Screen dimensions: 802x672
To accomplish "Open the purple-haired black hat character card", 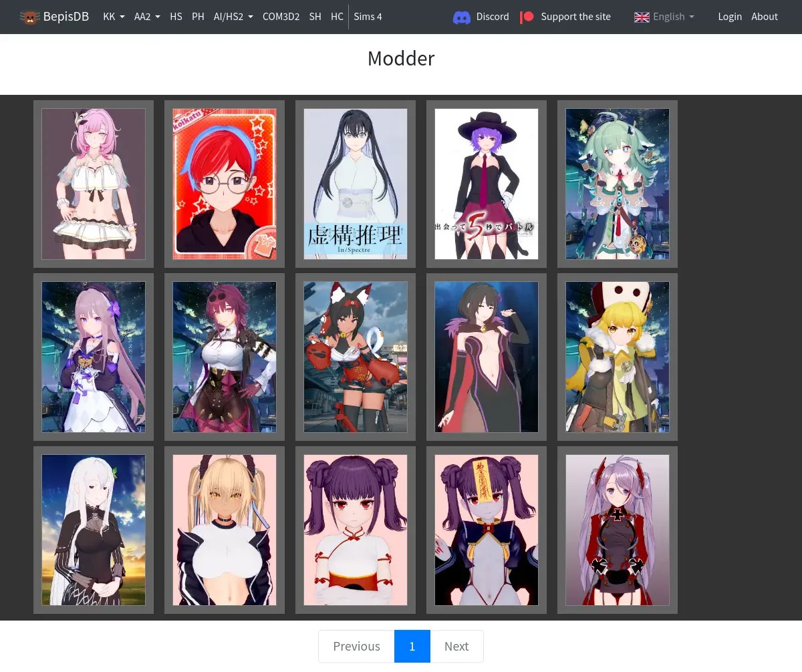I will click(487, 184).
